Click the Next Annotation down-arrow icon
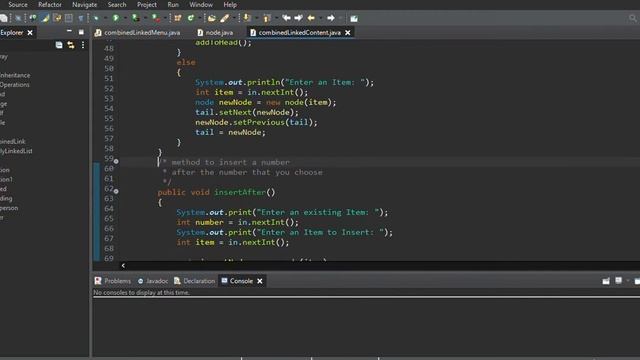 tap(247, 18)
